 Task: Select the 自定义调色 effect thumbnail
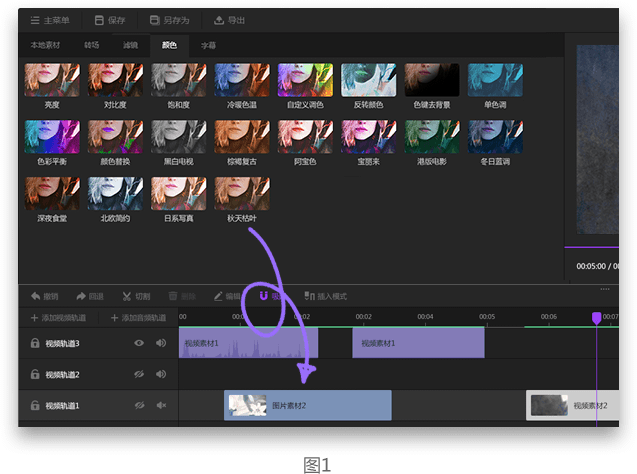(306, 80)
